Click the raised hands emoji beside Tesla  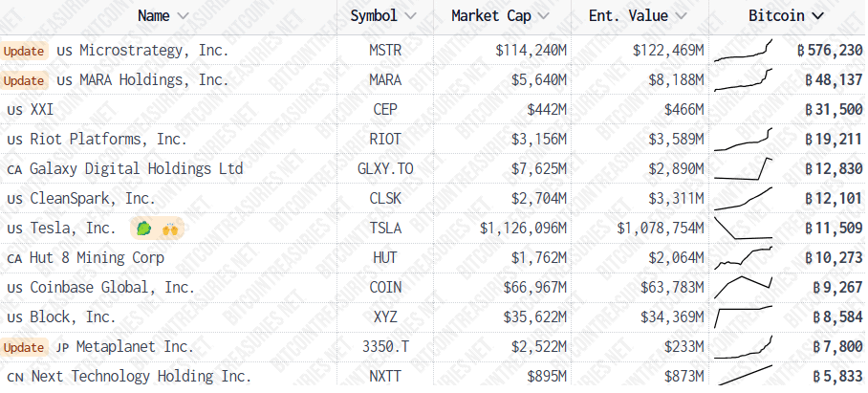(169, 228)
